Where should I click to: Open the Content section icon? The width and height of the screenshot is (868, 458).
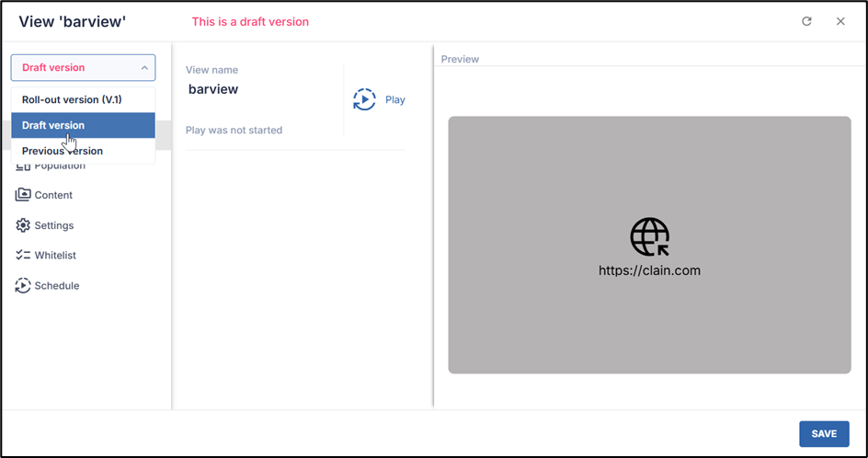click(23, 195)
